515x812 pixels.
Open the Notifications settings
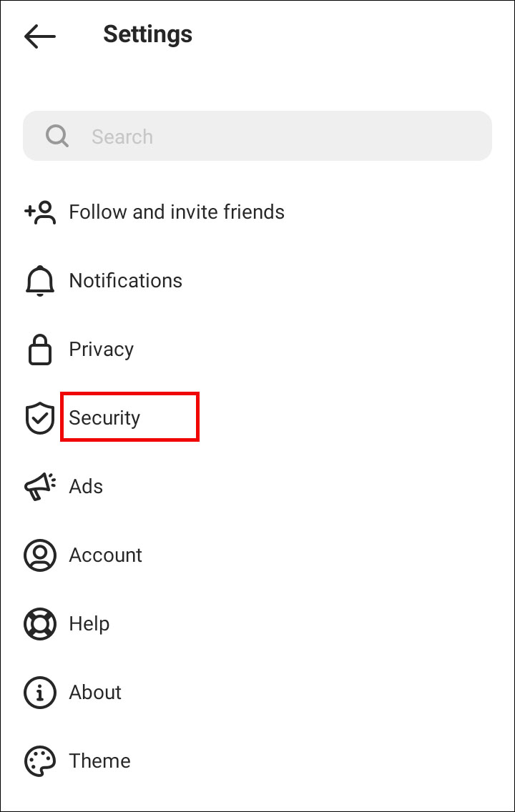126,281
